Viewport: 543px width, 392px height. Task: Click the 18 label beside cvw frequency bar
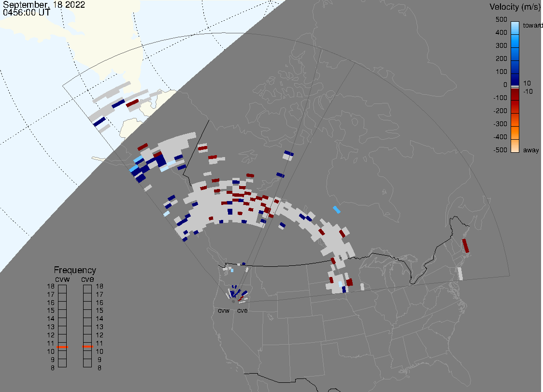[x=51, y=286]
